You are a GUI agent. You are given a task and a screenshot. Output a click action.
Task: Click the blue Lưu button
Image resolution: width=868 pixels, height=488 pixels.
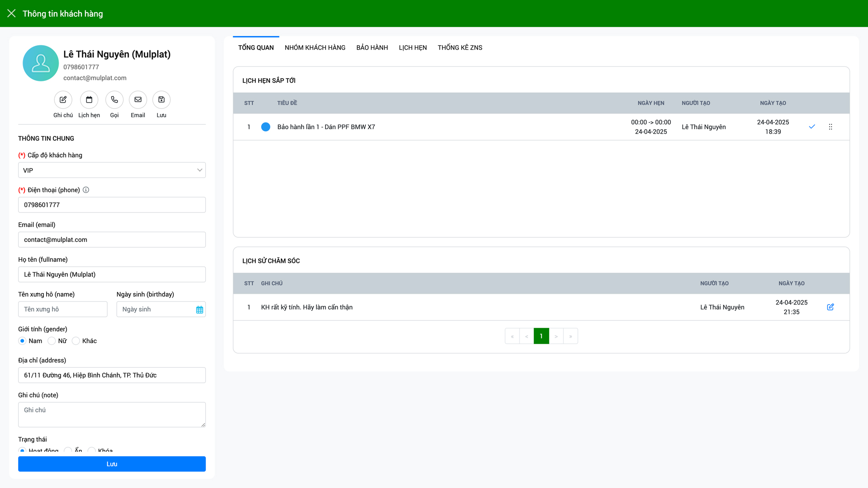[x=112, y=464]
